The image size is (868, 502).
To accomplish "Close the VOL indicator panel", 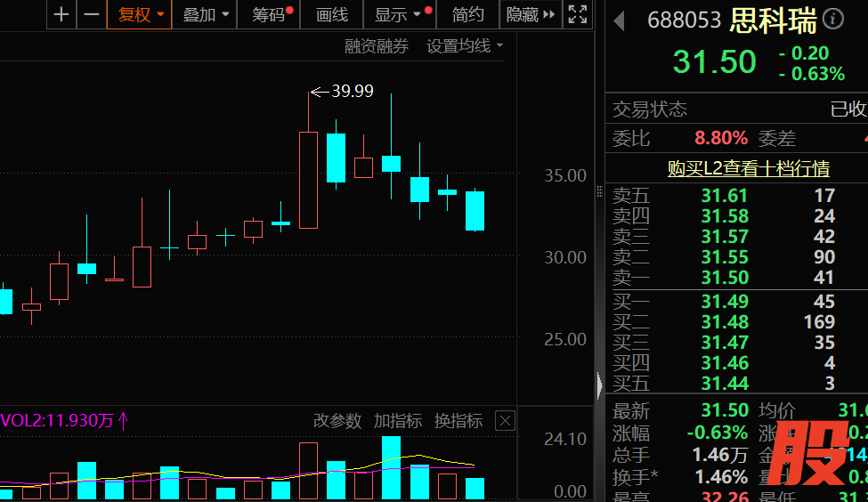I will click(505, 421).
